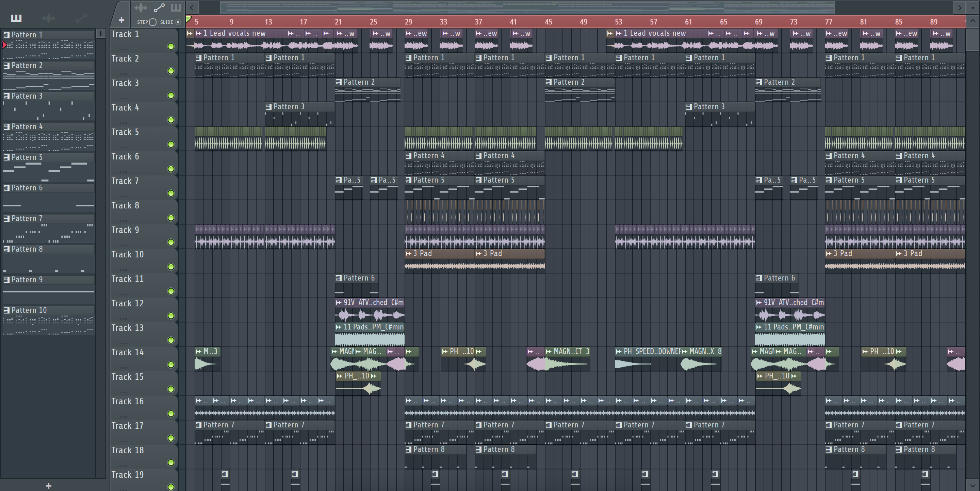Select the audio clips filter icon

(49, 18)
